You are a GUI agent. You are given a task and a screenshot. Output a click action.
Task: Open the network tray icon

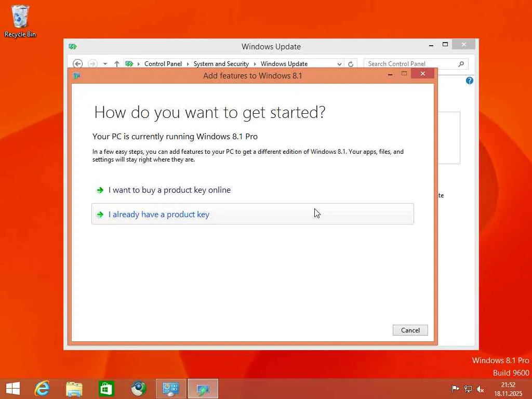(468, 389)
